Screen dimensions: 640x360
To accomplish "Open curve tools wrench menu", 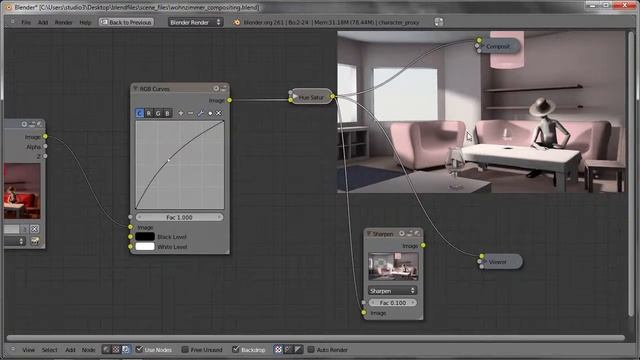I will tap(200, 113).
